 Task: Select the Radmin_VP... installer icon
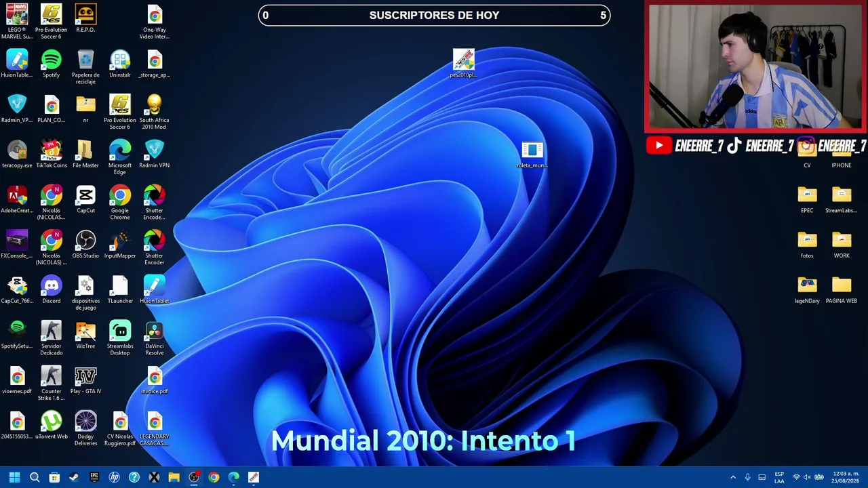pos(17,109)
